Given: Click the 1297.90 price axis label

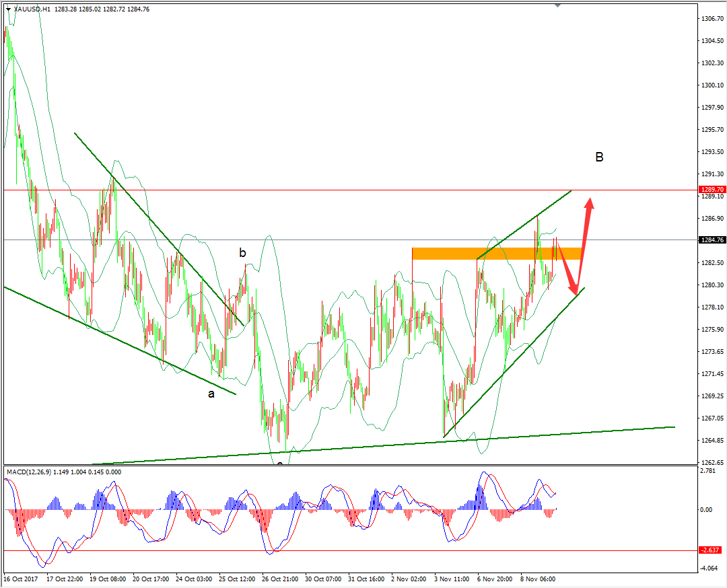Looking at the screenshot, I should pos(713,108).
